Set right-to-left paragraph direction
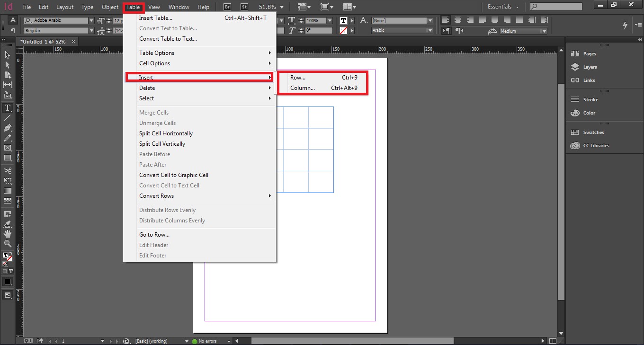The image size is (644, 345). pyautogui.click(x=459, y=31)
